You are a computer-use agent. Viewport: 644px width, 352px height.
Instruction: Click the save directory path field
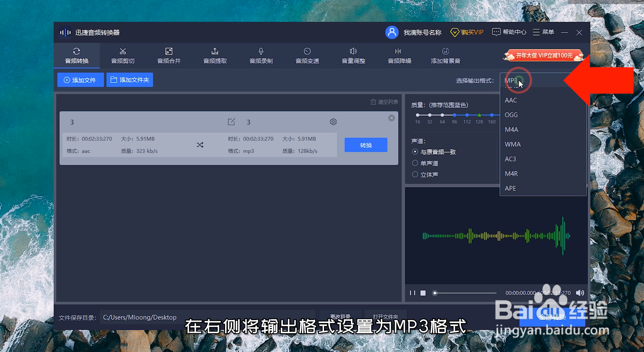click(207, 317)
